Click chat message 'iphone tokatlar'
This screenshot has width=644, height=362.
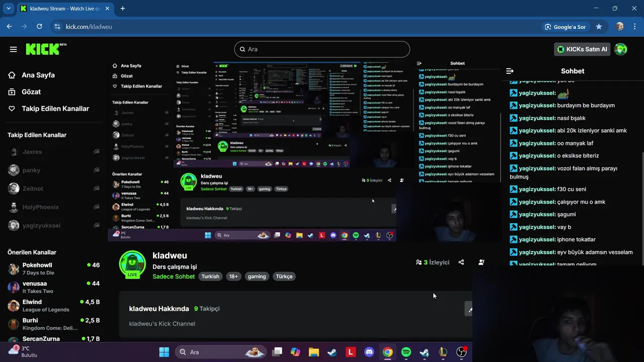click(577, 239)
